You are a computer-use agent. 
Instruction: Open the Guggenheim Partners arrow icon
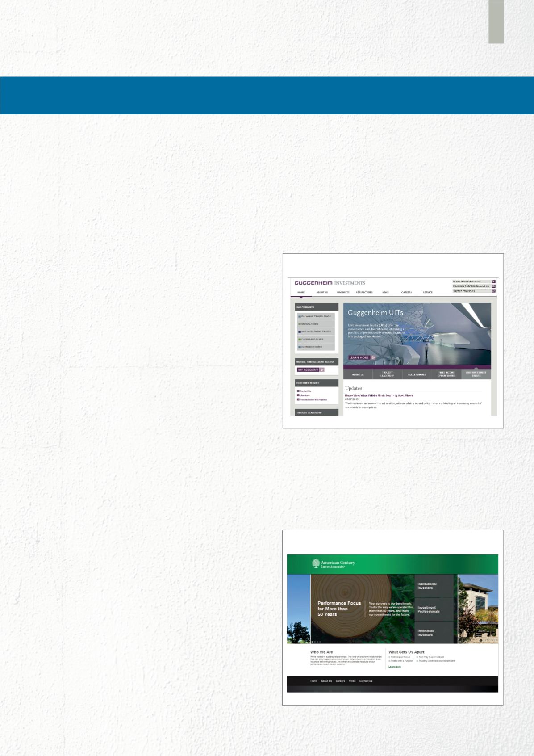[x=493, y=281]
